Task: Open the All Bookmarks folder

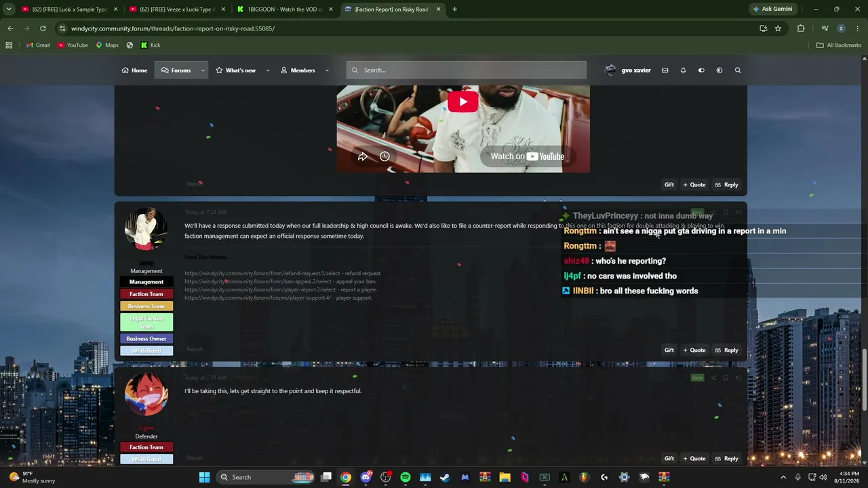Action: [839, 45]
